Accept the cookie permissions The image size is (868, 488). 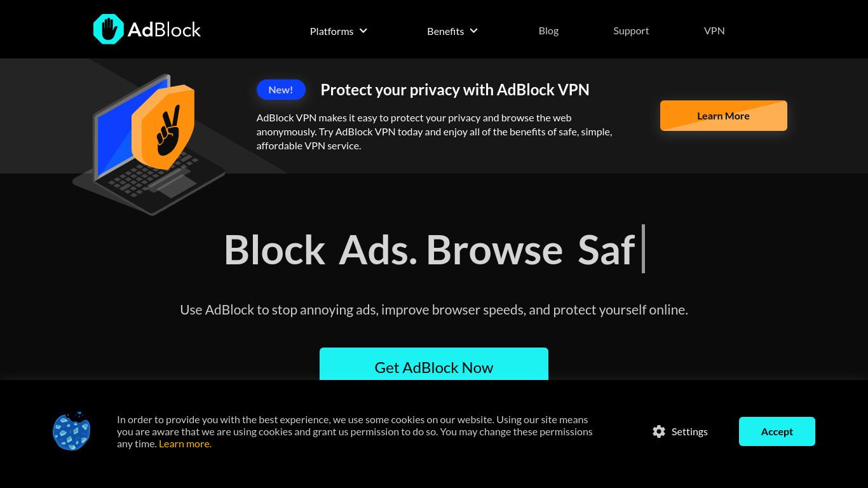(777, 431)
